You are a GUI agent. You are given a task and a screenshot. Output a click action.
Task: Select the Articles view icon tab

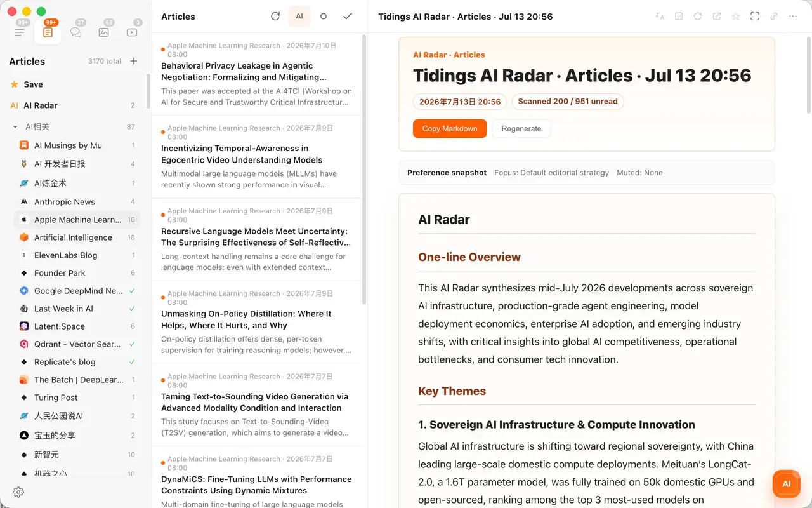point(48,32)
